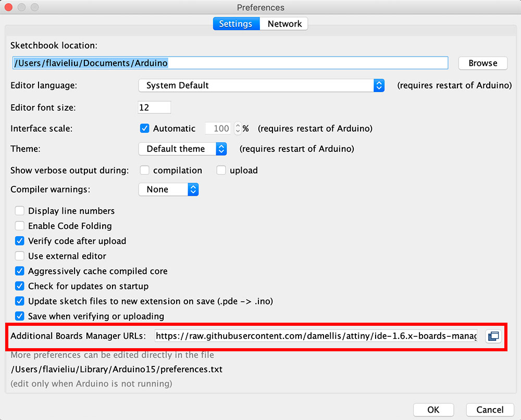
Task: Enable Display line numbers
Action: [20, 211]
